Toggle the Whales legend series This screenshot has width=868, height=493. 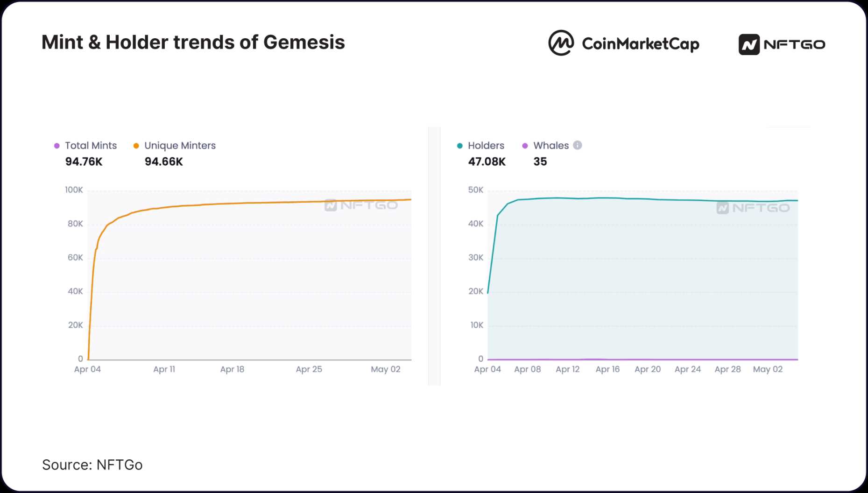(550, 146)
